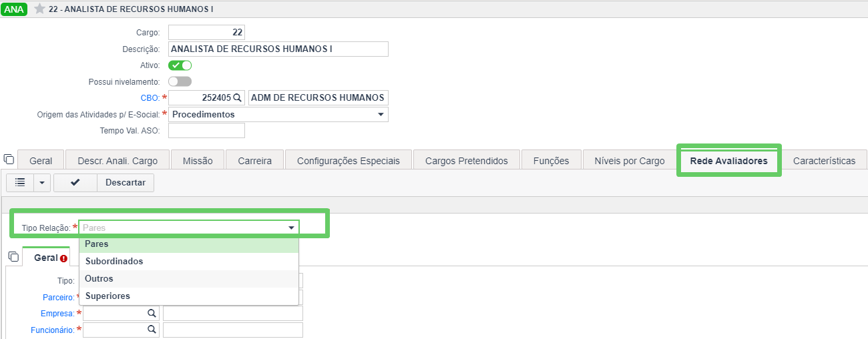Open the Missão tab
Viewport: 868px width, 339px height.
[x=198, y=160]
